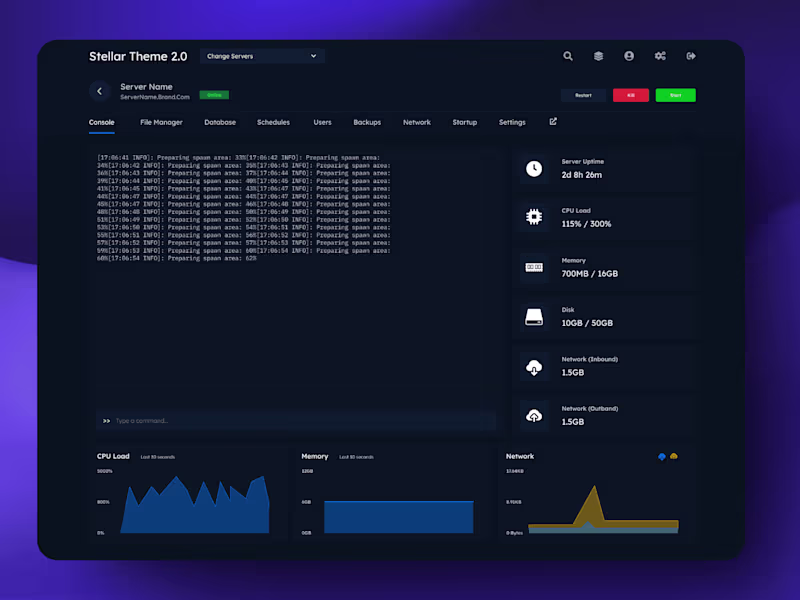Click the Stellar Theme 2.0 logo text
Image resolution: width=800 pixels, height=600 pixels.
pyautogui.click(x=138, y=57)
